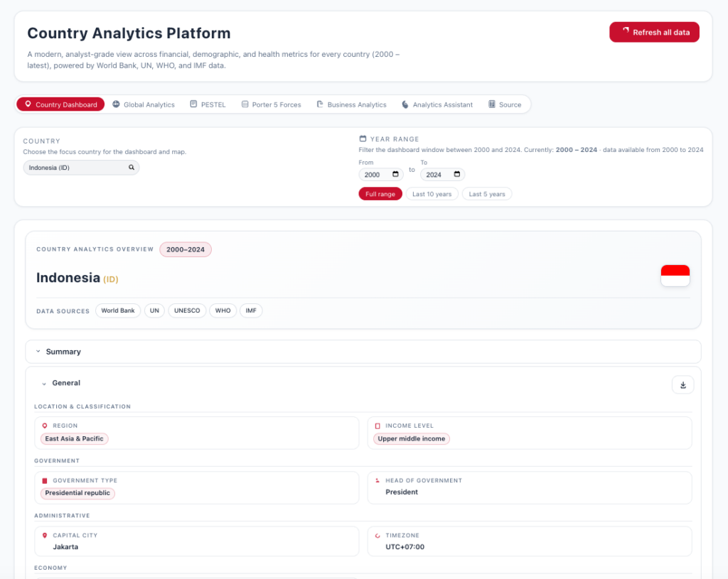Select the Last 10 years filter

pos(432,194)
